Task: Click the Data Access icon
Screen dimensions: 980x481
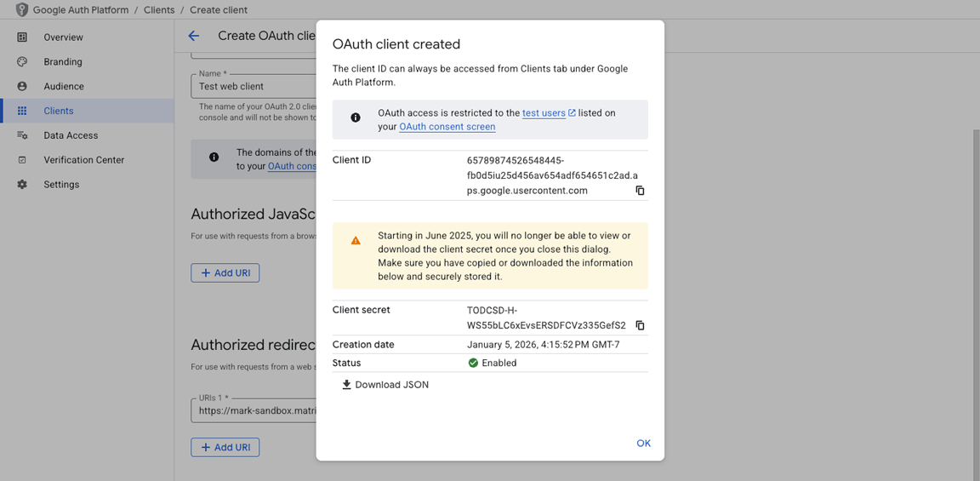Action: point(22,135)
